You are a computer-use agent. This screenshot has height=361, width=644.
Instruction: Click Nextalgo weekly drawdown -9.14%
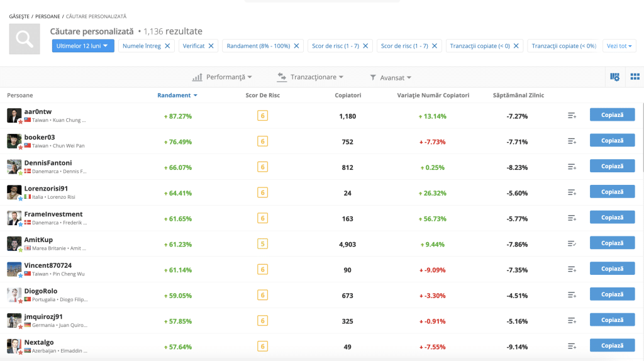[x=517, y=347]
